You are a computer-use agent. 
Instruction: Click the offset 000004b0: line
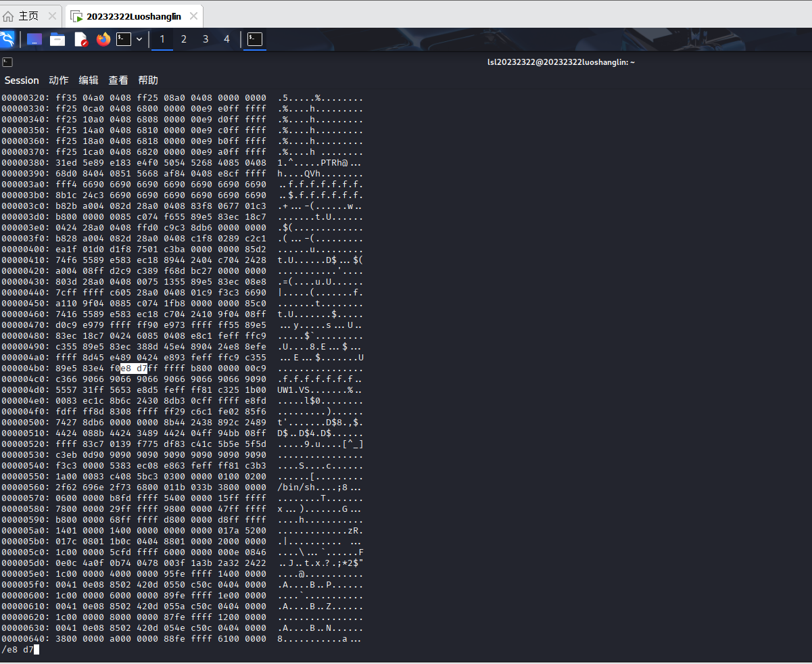tap(182, 369)
